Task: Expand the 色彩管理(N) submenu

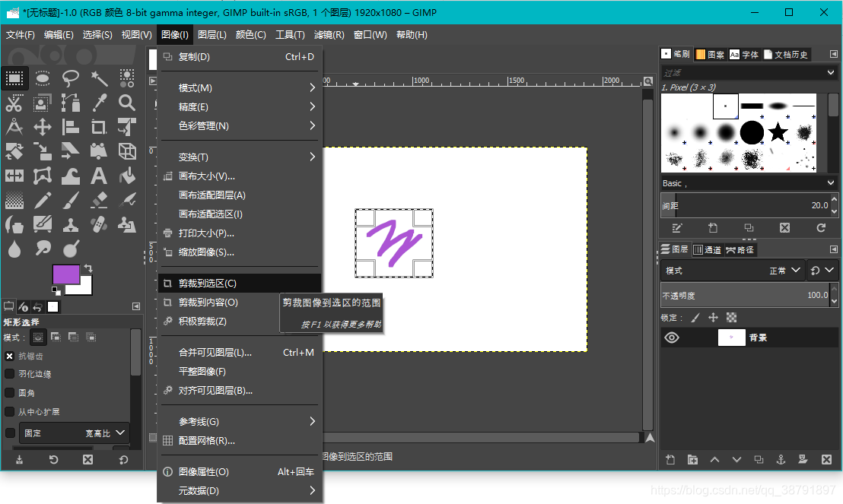Action: (240, 125)
